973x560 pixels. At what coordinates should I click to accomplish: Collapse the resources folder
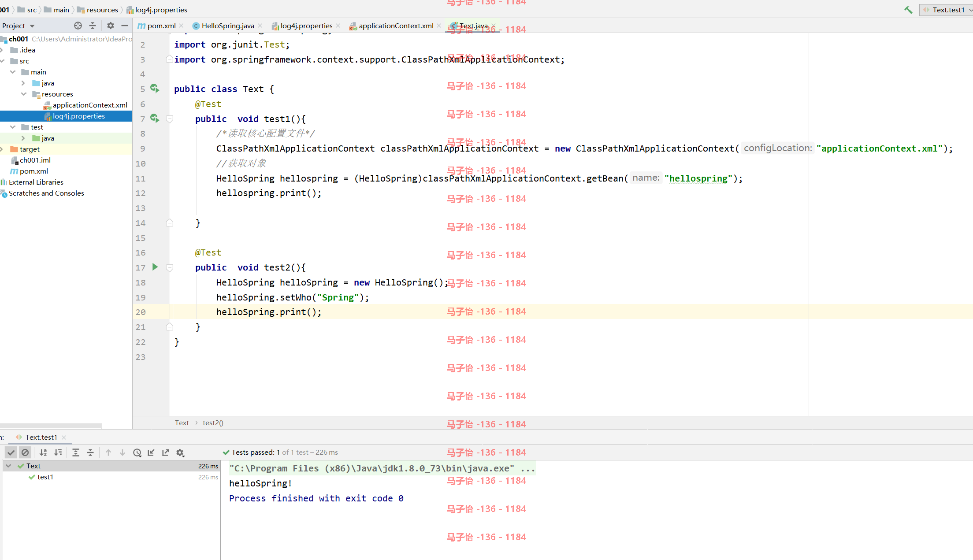click(23, 94)
